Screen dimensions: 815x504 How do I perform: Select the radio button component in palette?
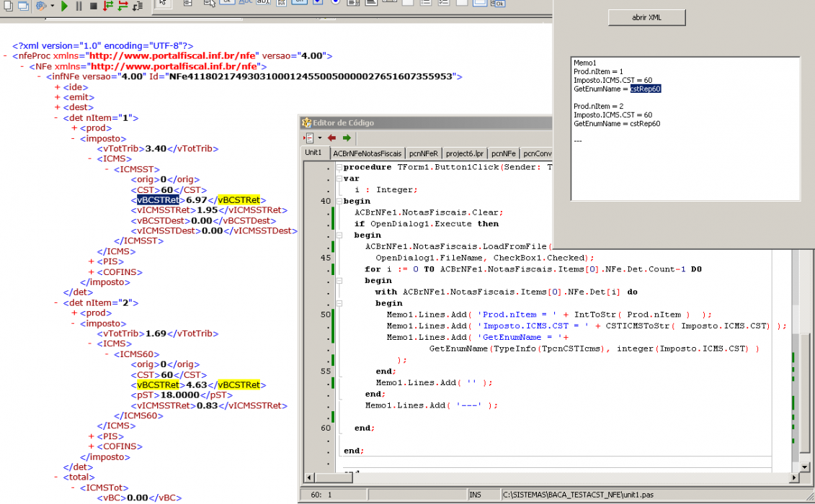pyautogui.click(x=336, y=3)
